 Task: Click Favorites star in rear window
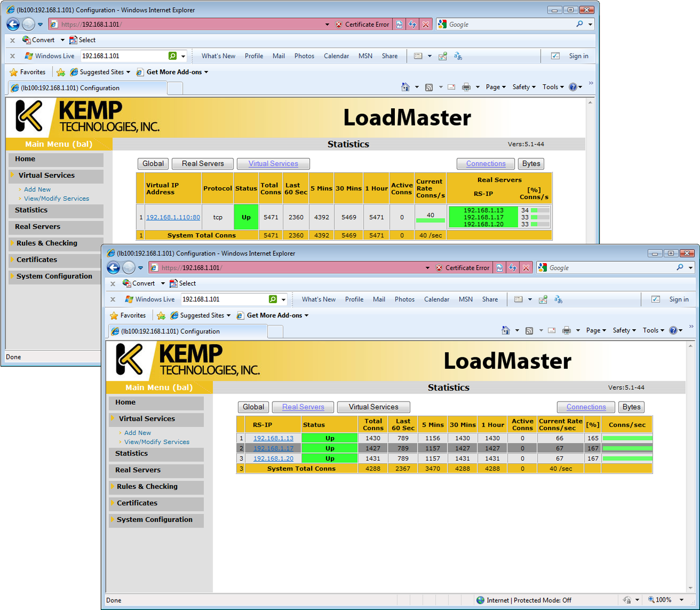(x=14, y=72)
